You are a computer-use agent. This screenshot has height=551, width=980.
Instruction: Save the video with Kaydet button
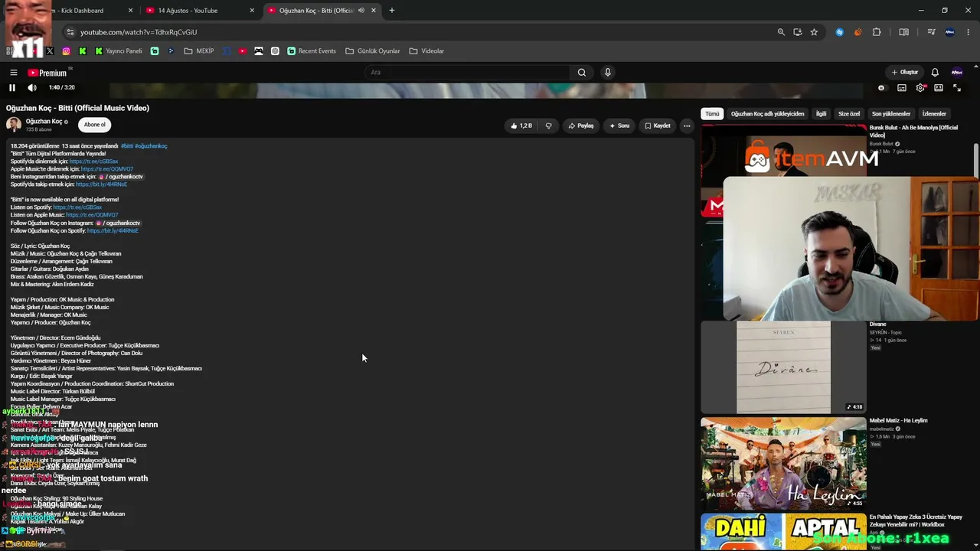658,126
